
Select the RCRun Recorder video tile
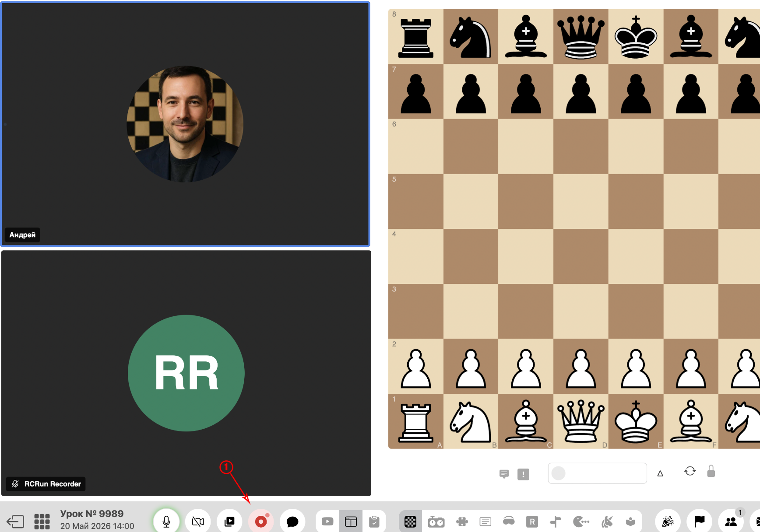tap(186, 373)
